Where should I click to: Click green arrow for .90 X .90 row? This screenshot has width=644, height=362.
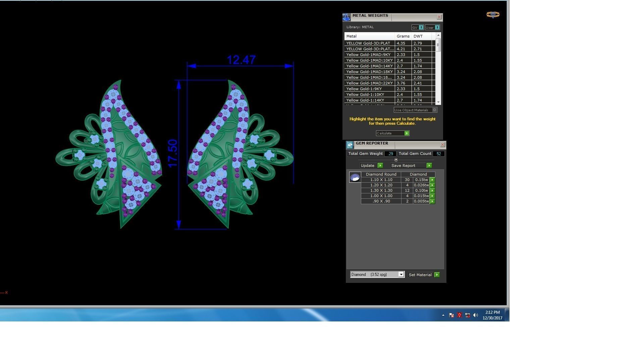(432, 201)
